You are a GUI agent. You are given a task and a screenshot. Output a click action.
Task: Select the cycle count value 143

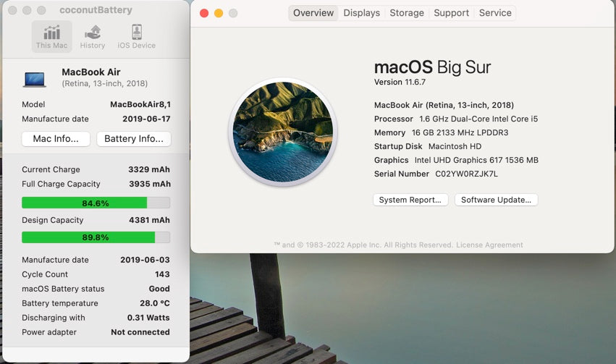(162, 274)
